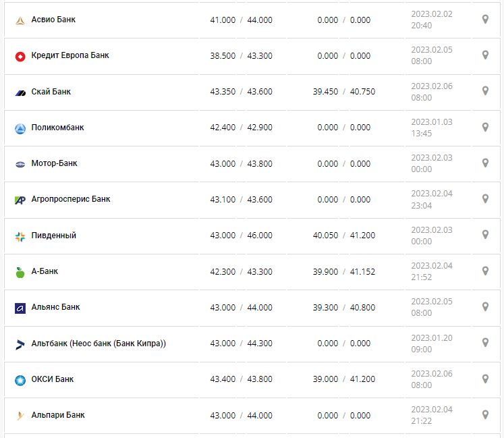
Task: Open the Асвио Банк link
Action: 53,20
